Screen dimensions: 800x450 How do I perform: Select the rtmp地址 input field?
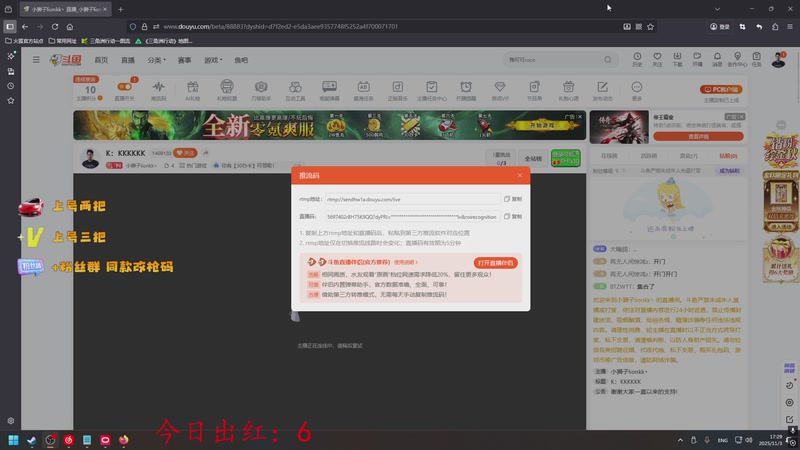(x=412, y=199)
